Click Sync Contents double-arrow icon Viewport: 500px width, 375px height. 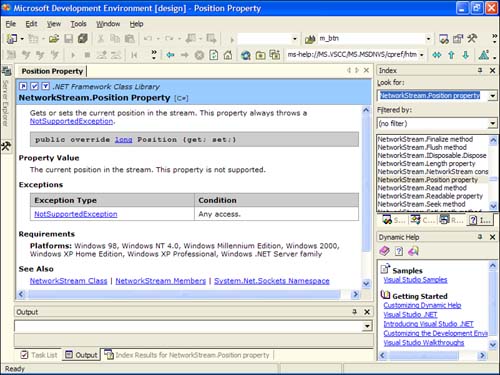pyautogui.click(x=437, y=55)
